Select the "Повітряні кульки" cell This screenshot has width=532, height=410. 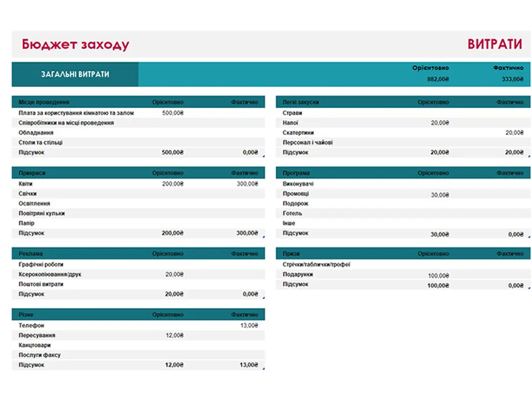(x=42, y=214)
